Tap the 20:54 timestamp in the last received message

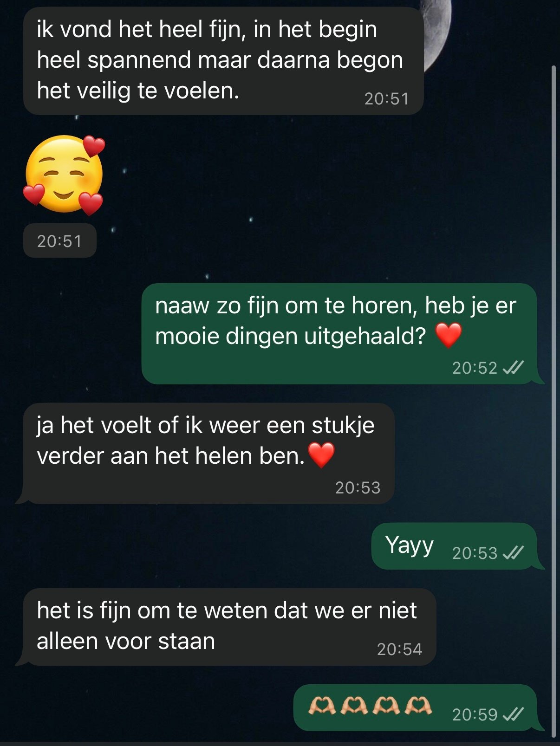click(x=399, y=649)
